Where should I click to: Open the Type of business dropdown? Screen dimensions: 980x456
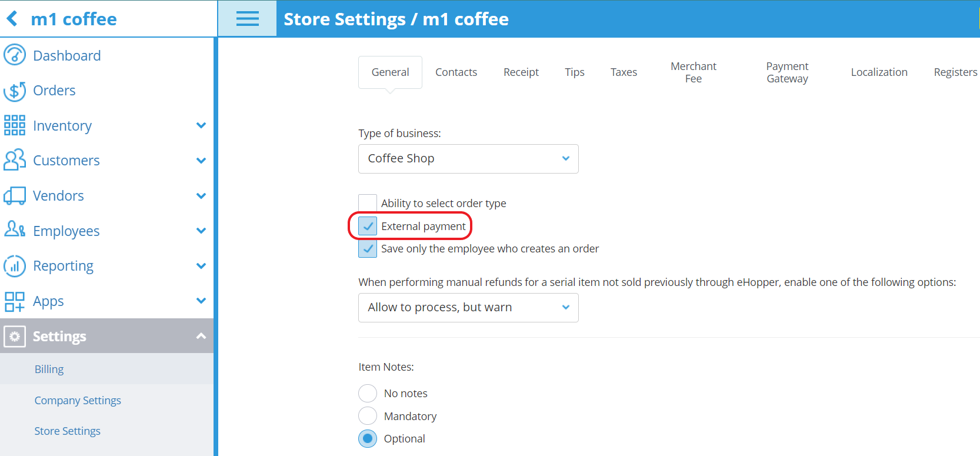point(468,159)
